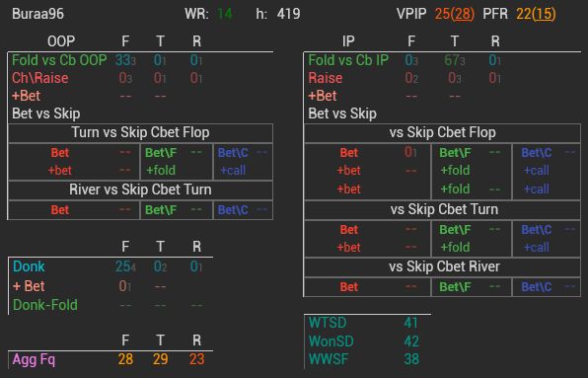Screen dimensions: 588x378
Task: Click Bet\C under IP vs Skip Cbet Flop
Action: (x=537, y=153)
